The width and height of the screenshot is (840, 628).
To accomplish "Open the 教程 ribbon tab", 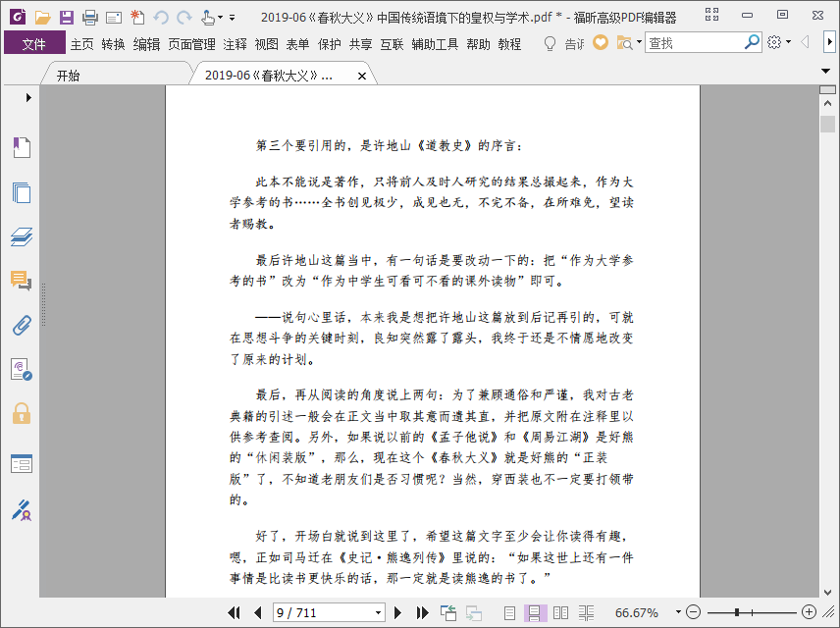I will [509, 44].
